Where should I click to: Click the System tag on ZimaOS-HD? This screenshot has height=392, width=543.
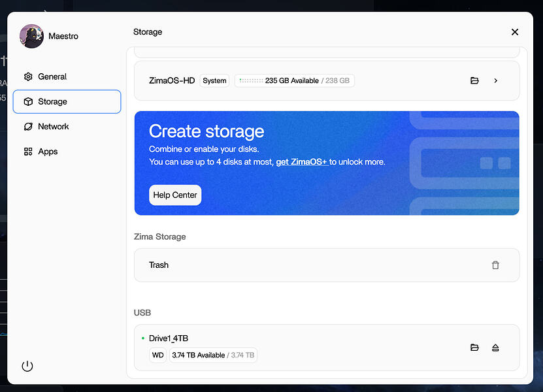coord(214,80)
